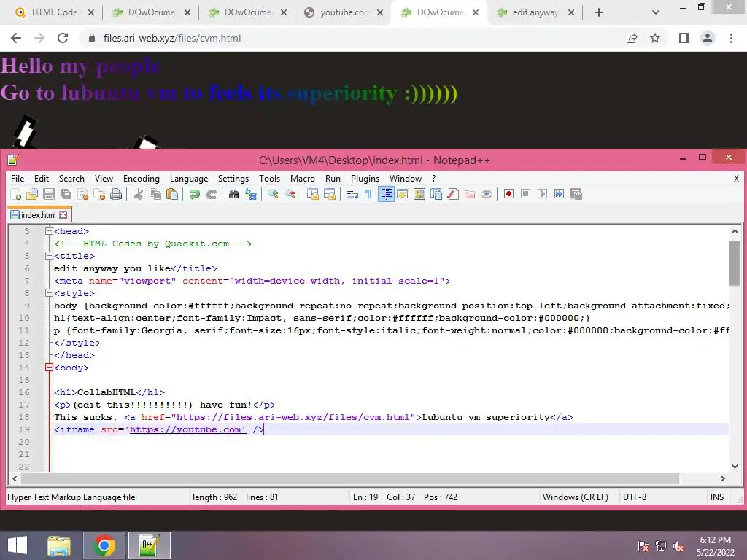The width and height of the screenshot is (747, 560).
Task: Copy selection with the toolbar copy icon
Action: tap(155, 194)
